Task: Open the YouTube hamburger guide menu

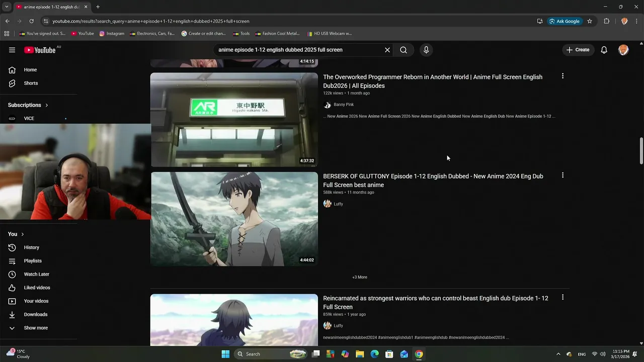Action: 12,50
